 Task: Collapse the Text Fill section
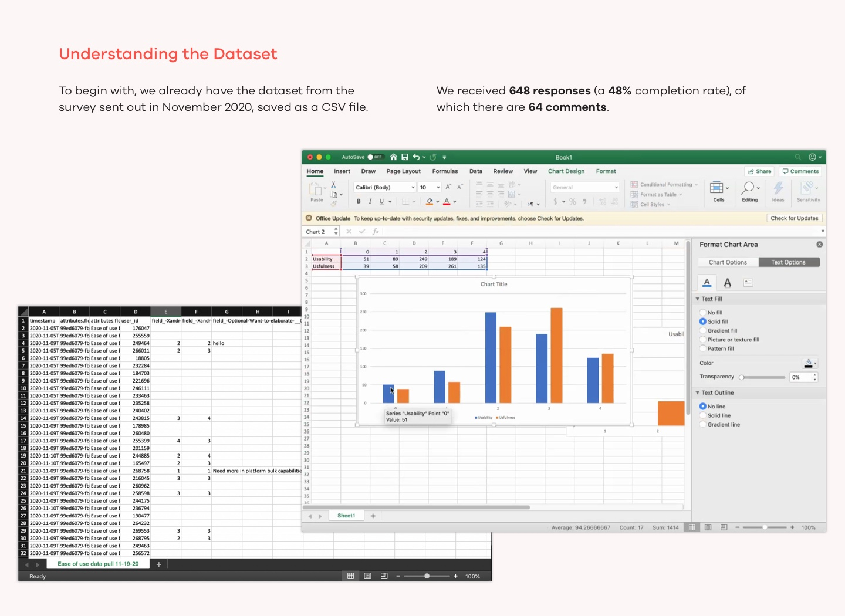[698, 299]
